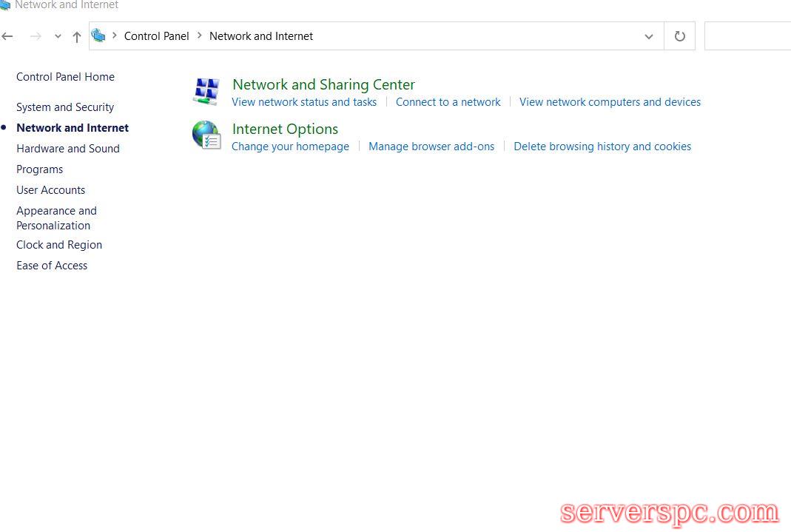The height and width of the screenshot is (532, 791).
Task: Click the up arrow to parent folder
Action: pos(76,36)
